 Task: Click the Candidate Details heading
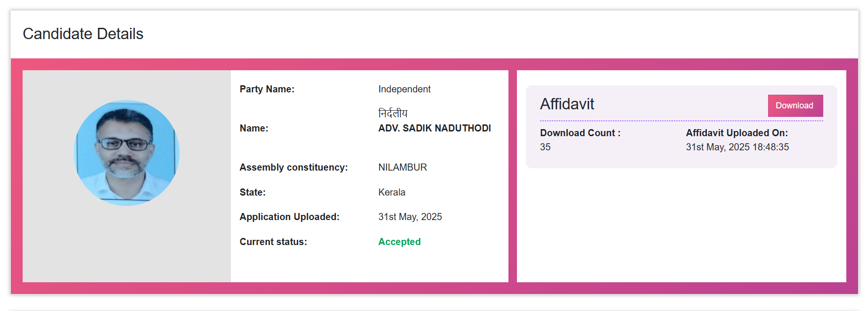[x=83, y=34]
